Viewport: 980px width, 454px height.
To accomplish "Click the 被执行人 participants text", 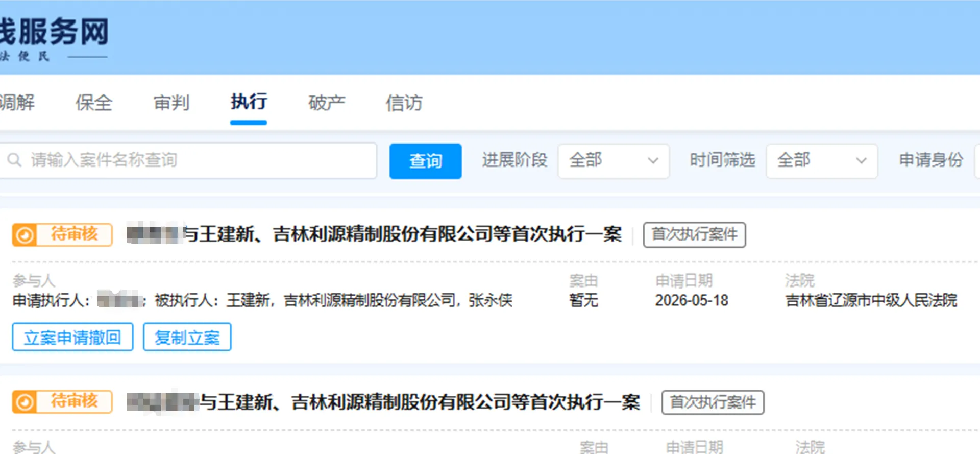I will [333, 300].
